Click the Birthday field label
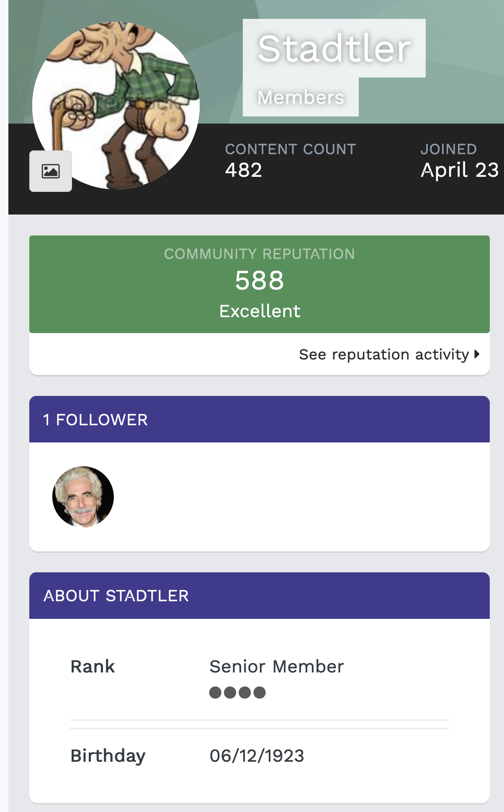The image size is (504, 812). (x=108, y=756)
